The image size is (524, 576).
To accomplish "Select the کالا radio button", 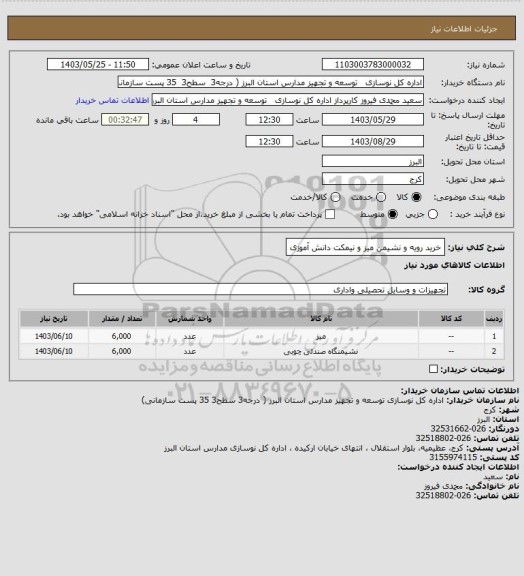I will pos(416,197).
